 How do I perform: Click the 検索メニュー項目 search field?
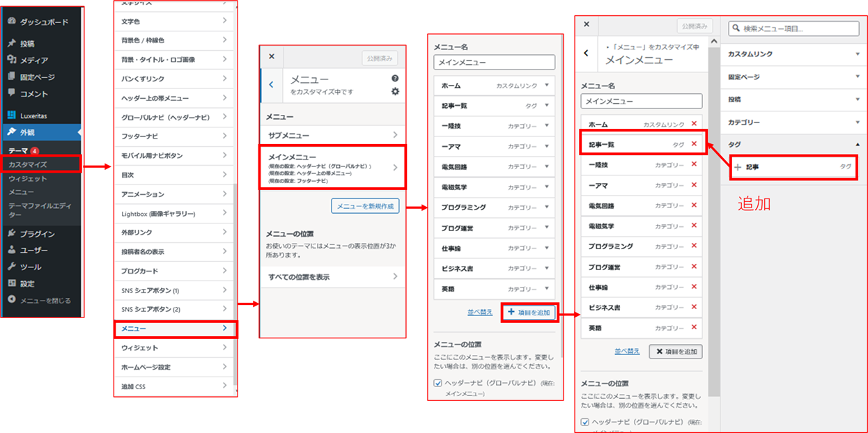click(x=793, y=29)
